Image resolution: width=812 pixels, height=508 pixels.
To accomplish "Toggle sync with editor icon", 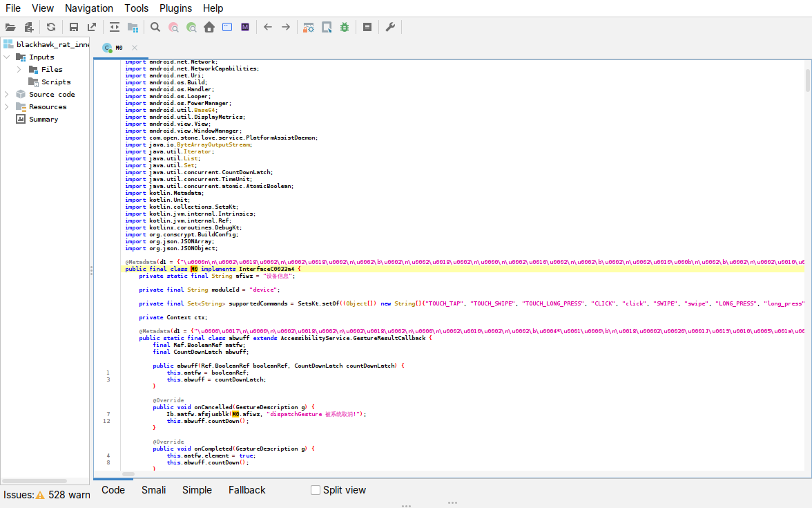I will pos(115,28).
